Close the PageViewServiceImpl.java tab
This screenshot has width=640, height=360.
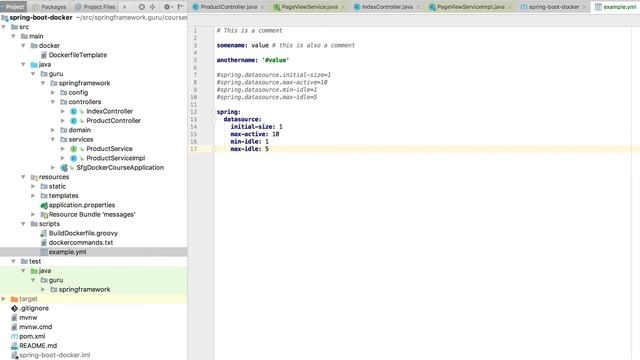click(510, 7)
